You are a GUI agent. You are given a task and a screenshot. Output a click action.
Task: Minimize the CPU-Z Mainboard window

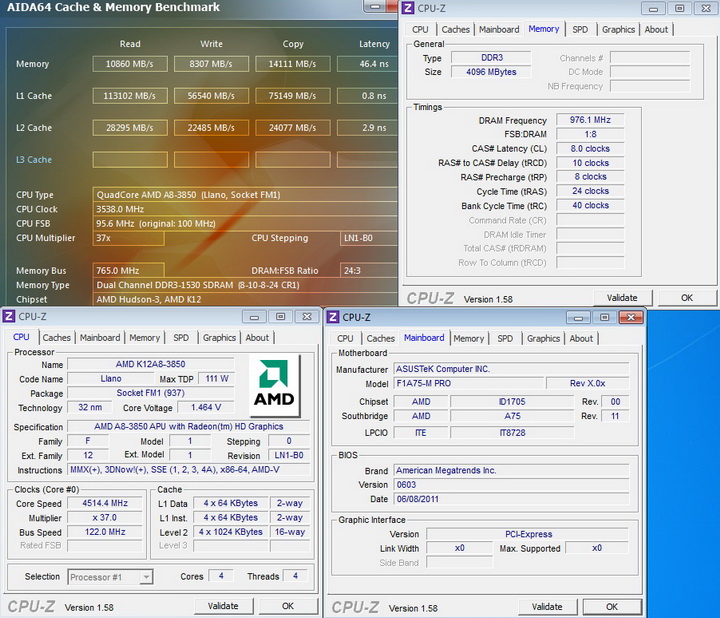coord(578,318)
